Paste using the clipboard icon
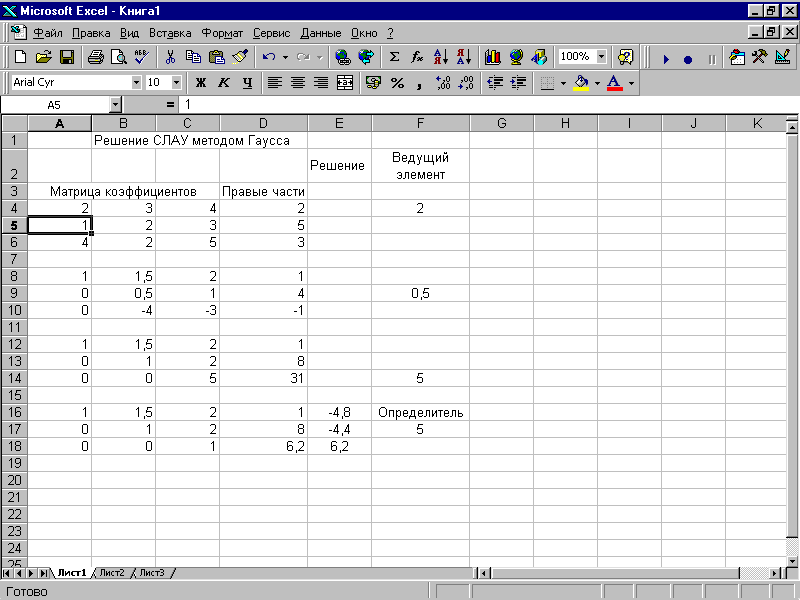The image size is (800, 600). click(x=217, y=57)
